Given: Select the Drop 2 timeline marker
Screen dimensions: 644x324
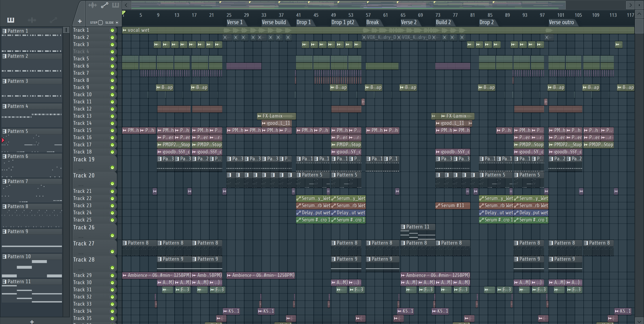Looking at the screenshot, I should (x=487, y=22).
